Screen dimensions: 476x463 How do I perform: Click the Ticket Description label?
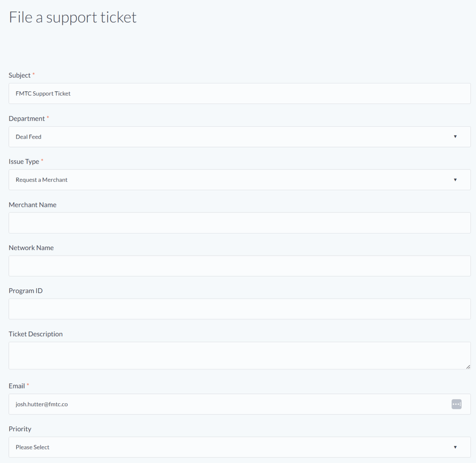click(36, 334)
